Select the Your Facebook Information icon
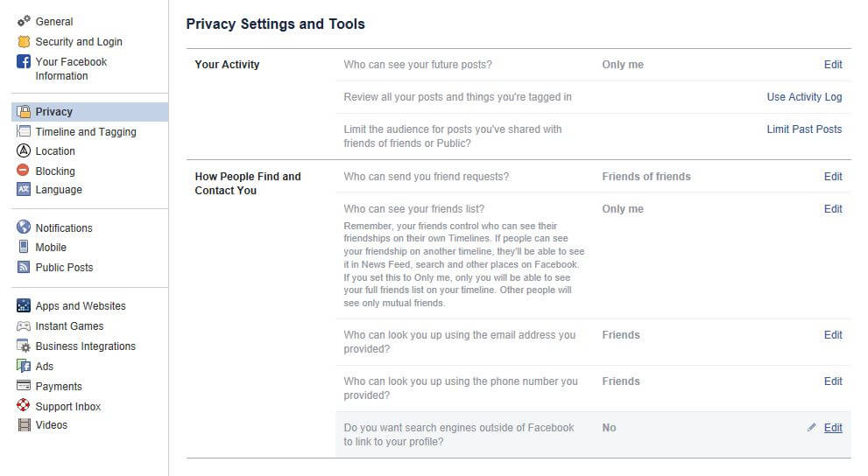Viewport: 868px width, 476px height. (x=24, y=61)
